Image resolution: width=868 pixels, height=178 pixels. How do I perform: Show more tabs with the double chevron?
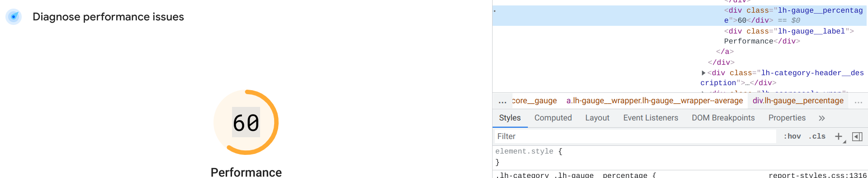[822, 118]
